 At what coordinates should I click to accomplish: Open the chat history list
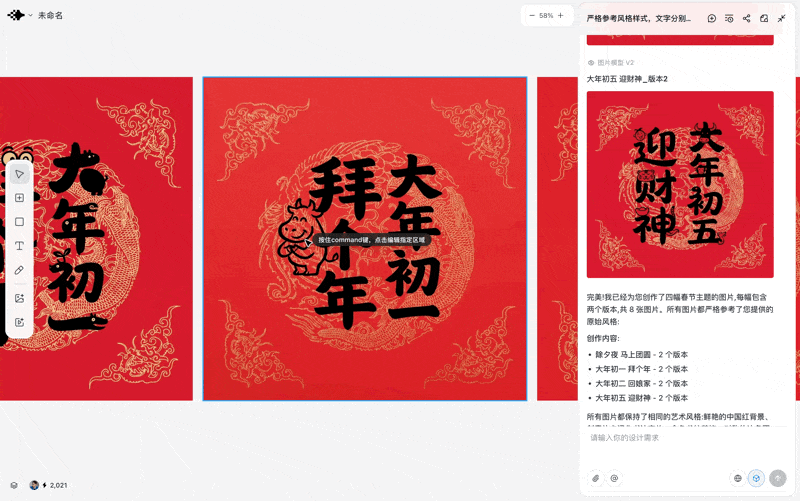coord(729,18)
